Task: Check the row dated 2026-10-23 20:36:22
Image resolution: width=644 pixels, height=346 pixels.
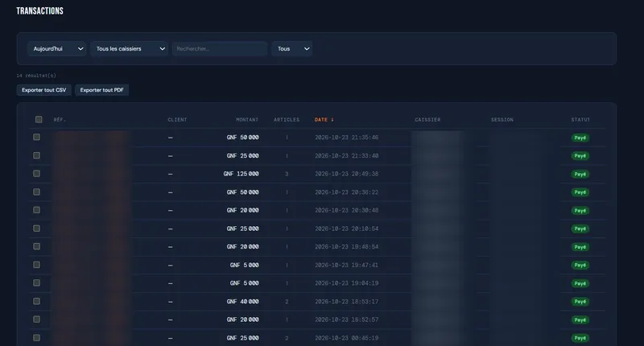Action: (36, 192)
